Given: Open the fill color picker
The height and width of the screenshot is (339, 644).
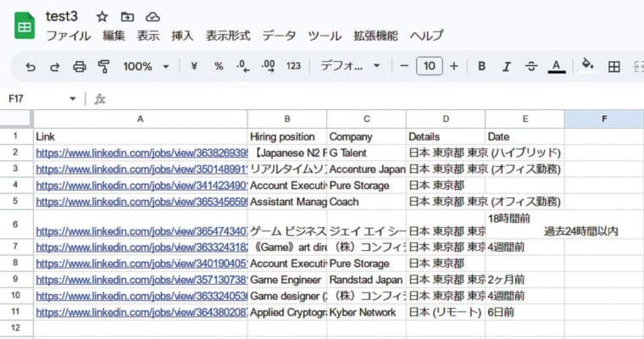Looking at the screenshot, I should coord(588,66).
